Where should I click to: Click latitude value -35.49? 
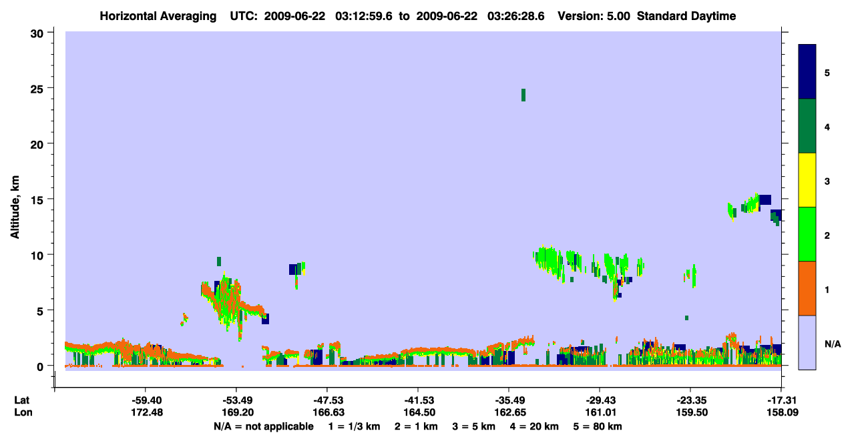pos(509,400)
